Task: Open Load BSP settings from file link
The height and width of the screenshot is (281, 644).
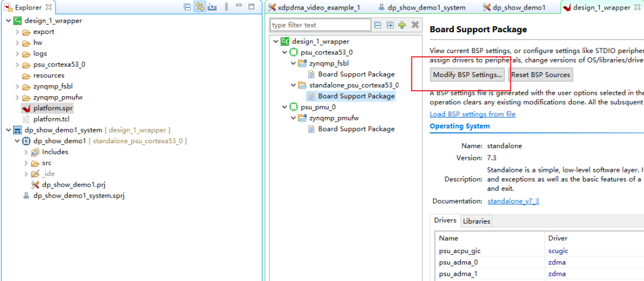Action: (x=472, y=114)
